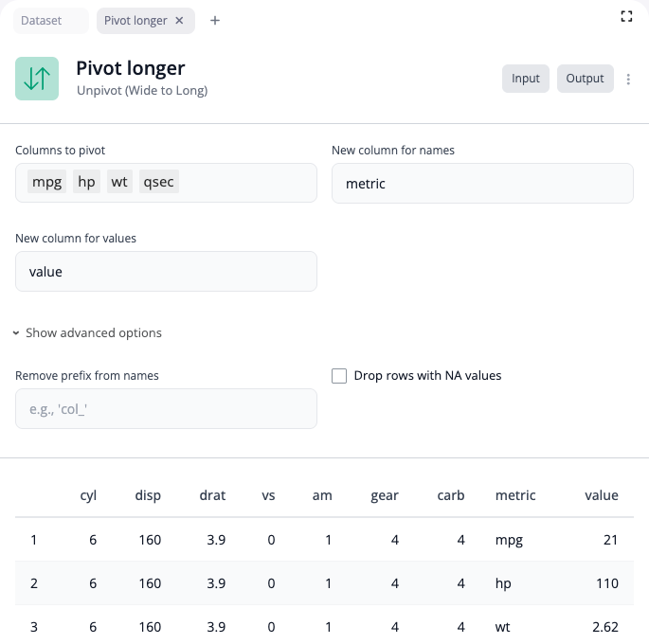
Task: Click the wt column tag
Action: [118, 183]
